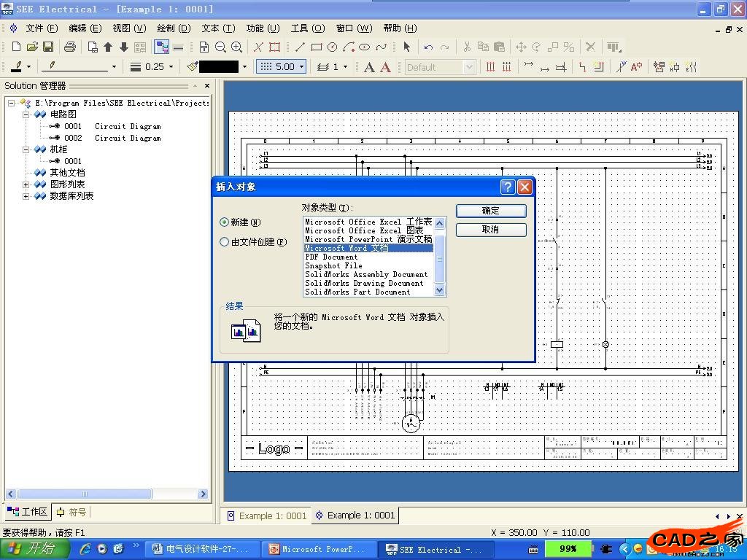Click the red letter A text tool
Viewport: 747px width, 560px height.
(x=385, y=67)
